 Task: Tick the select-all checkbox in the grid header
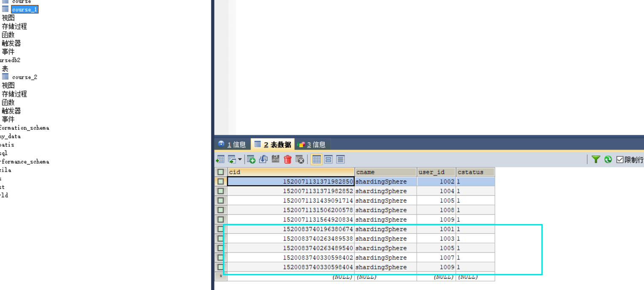[x=220, y=172]
